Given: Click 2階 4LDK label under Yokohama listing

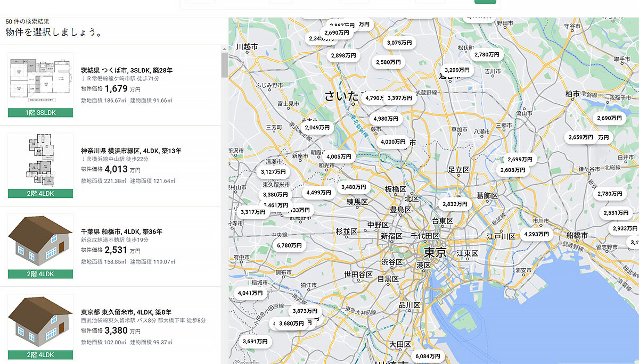Looking at the screenshot, I should pyautogui.click(x=40, y=194).
